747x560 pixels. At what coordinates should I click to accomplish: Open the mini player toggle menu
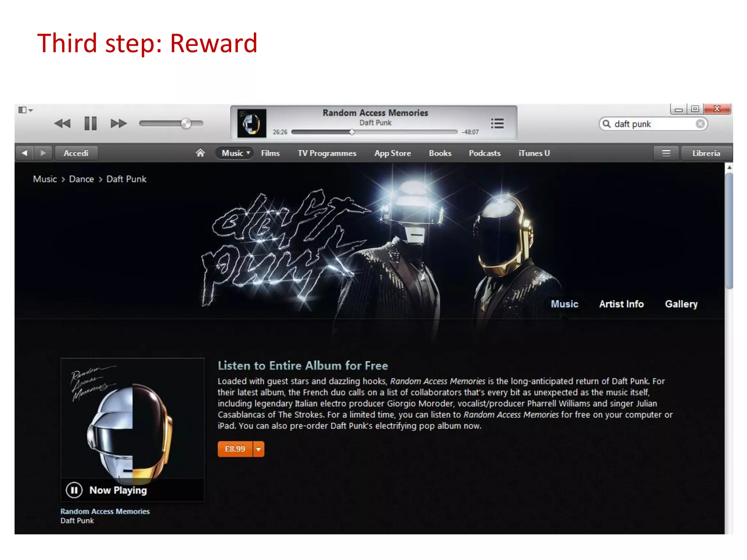point(26,110)
